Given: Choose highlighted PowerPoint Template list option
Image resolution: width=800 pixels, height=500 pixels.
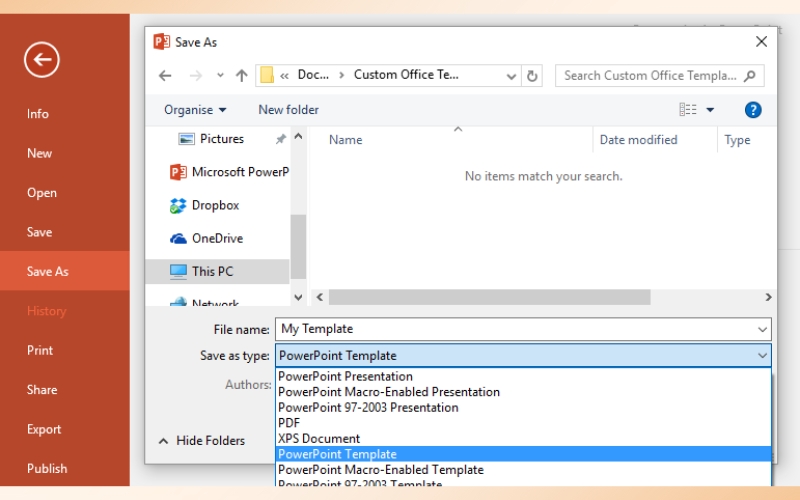Looking at the screenshot, I should tap(523, 454).
